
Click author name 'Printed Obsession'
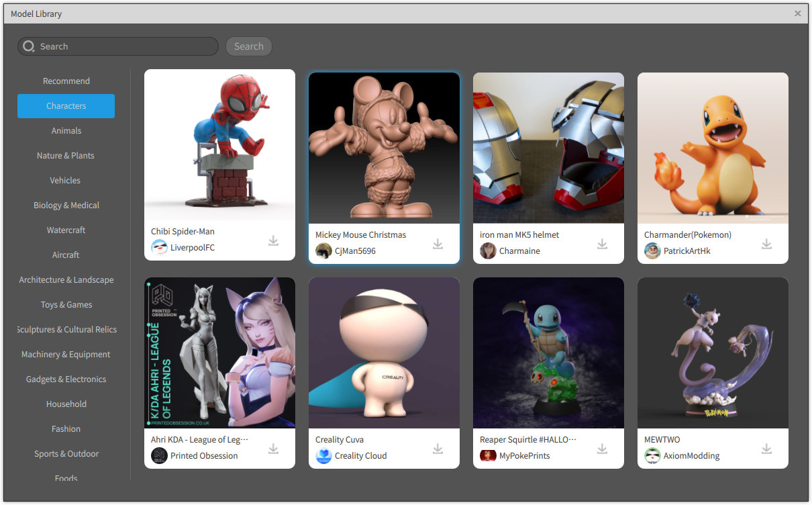204,456
